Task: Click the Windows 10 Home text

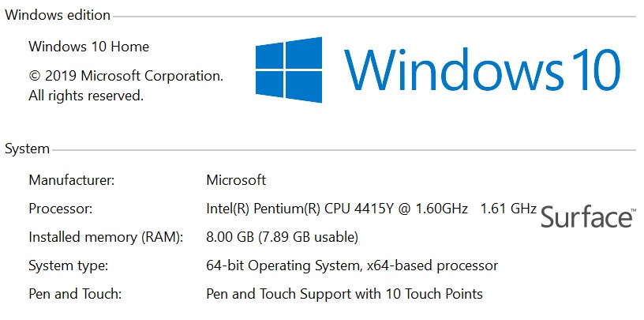Action: [x=88, y=47]
